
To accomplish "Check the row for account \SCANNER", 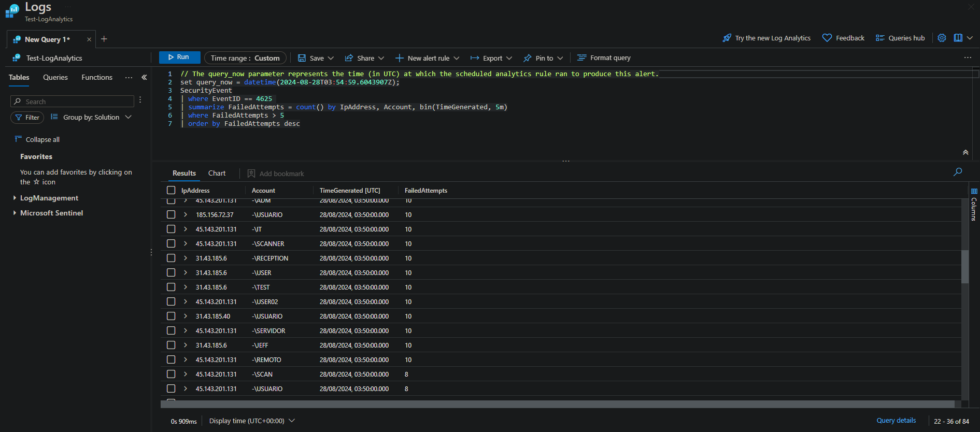I will [x=171, y=243].
